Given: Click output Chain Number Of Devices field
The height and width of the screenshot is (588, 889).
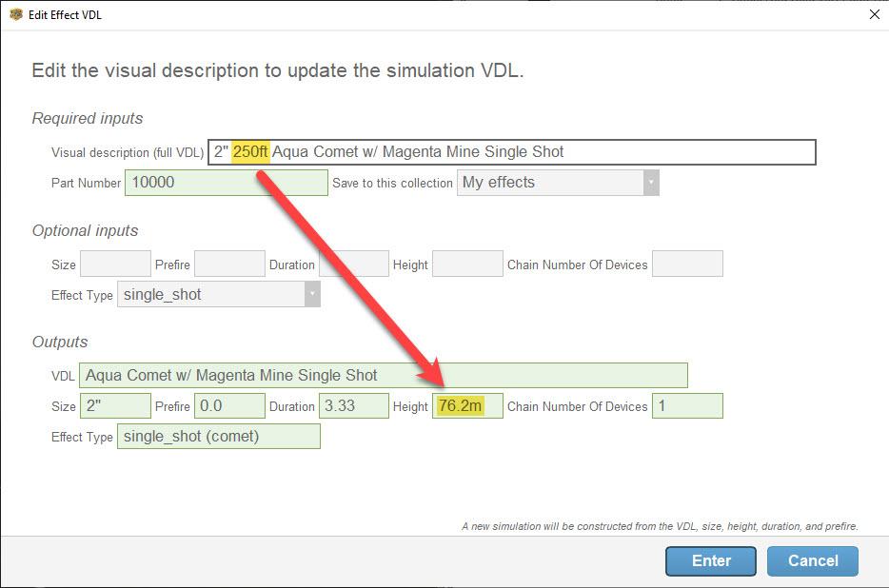Looking at the screenshot, I should pos(688,406).
